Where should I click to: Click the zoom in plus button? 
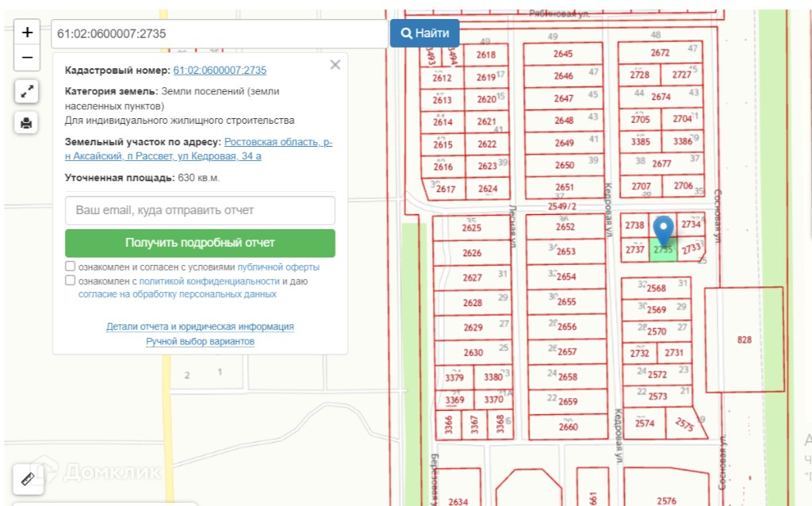27,33
